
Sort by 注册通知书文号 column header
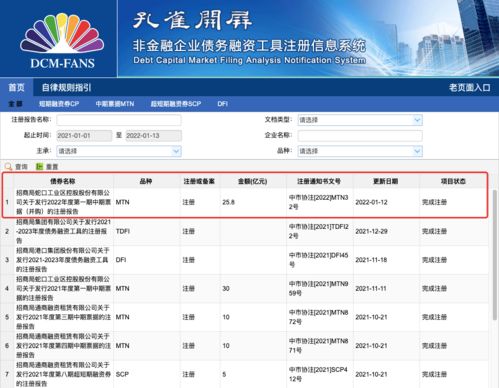click(319, 181)
